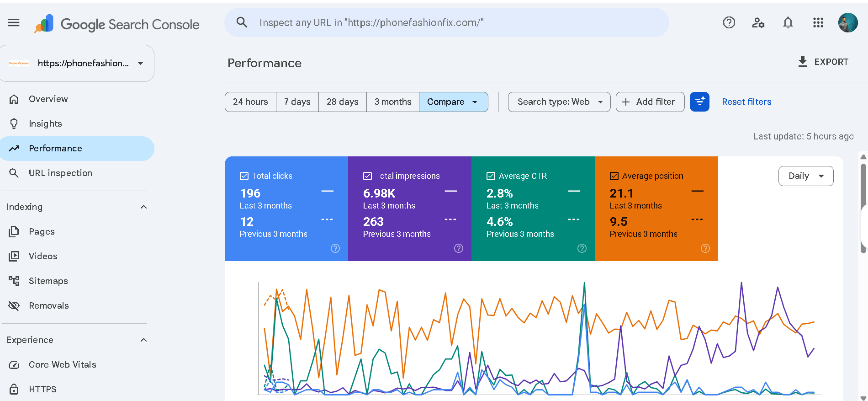This screenshot has width=868, height=401.
Task: Click the Insights lightbulb icon
Action: click(14, 123)
